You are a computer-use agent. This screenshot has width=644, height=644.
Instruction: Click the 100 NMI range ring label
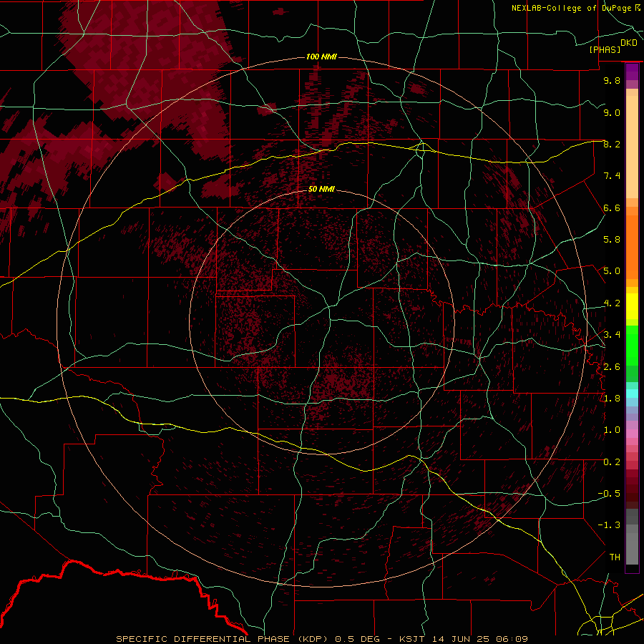321,57
